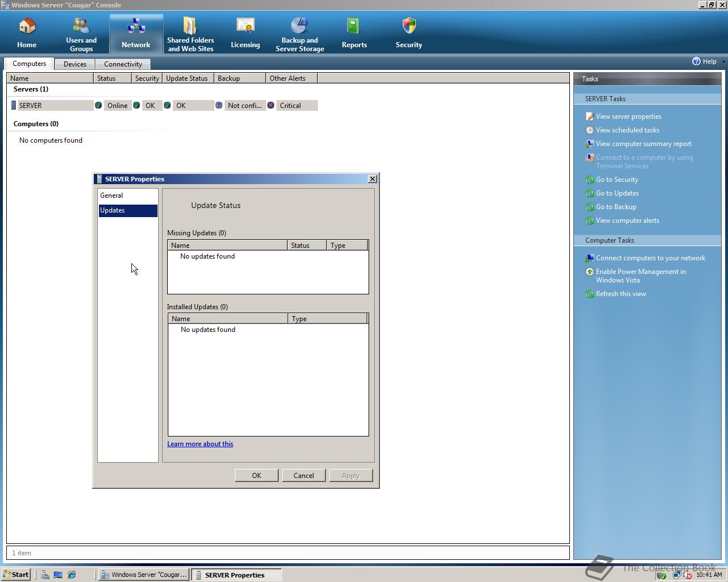Viewport: 728px width, 582px height.
Task: Select Updates in SERVER Properties
Action: [x=128, y=210]
